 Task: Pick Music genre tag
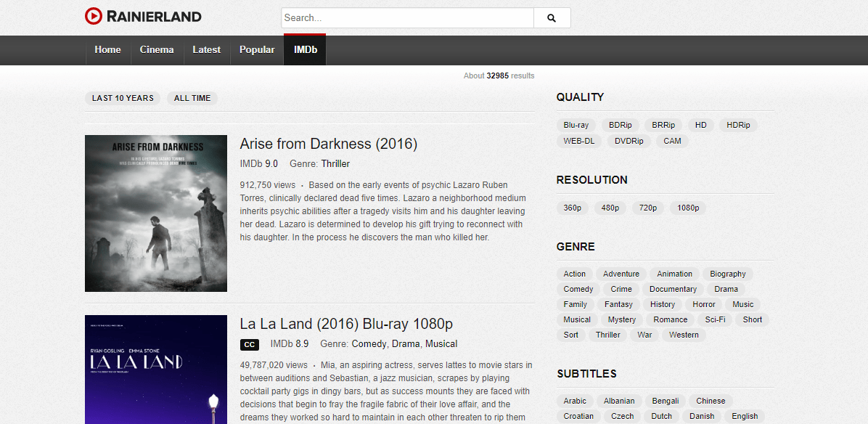(743, 304)
